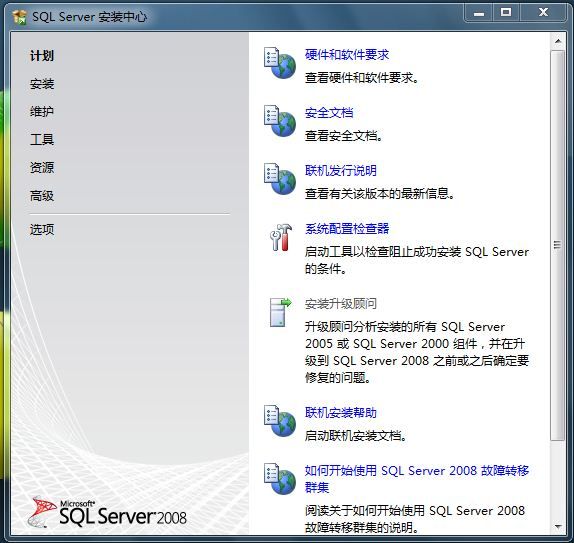Switch to the 安装 category

42,84
